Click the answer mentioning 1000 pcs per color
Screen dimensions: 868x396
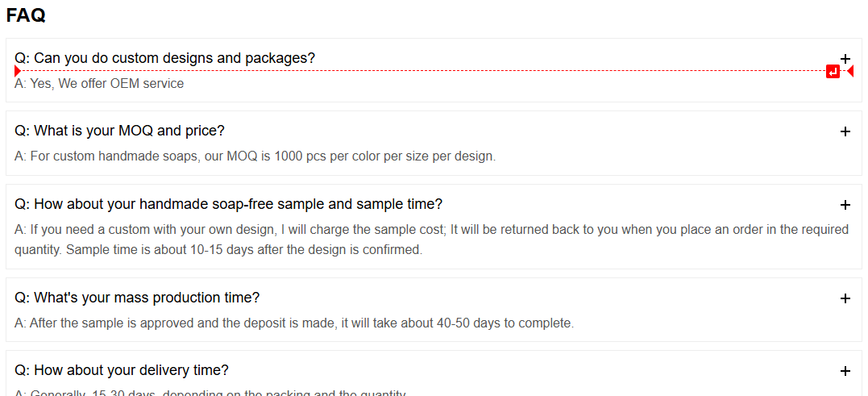255,156
